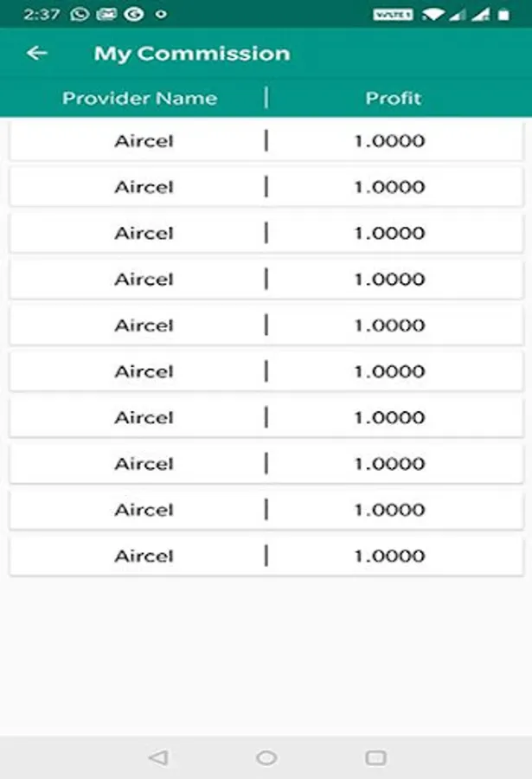Tap the 2:37 clock in status bar
The height and width of the screenshot is (779, 532).
(x=41, y=14)
